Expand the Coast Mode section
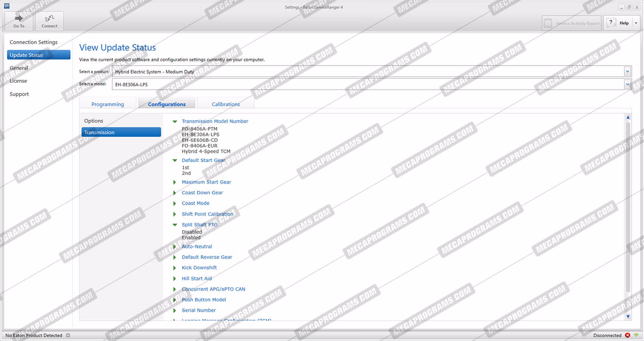Viewport: 644px width, 341px height. pos(175,203)
